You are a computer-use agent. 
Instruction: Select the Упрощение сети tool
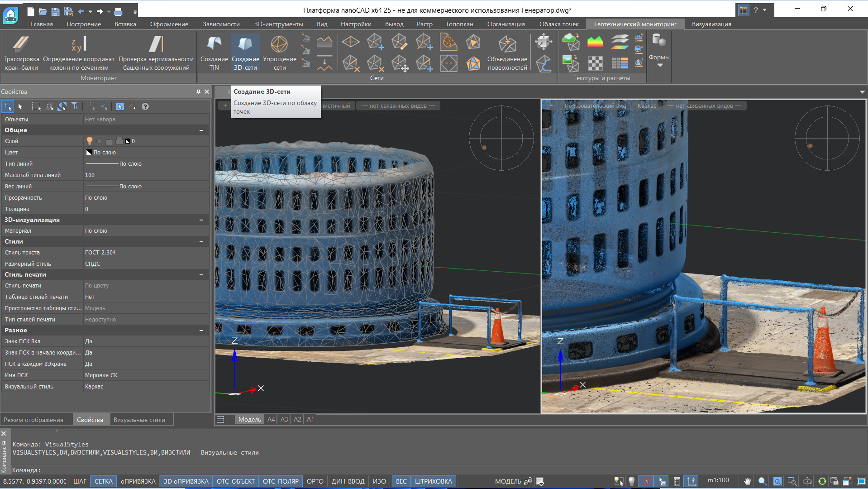coord(279,44)
